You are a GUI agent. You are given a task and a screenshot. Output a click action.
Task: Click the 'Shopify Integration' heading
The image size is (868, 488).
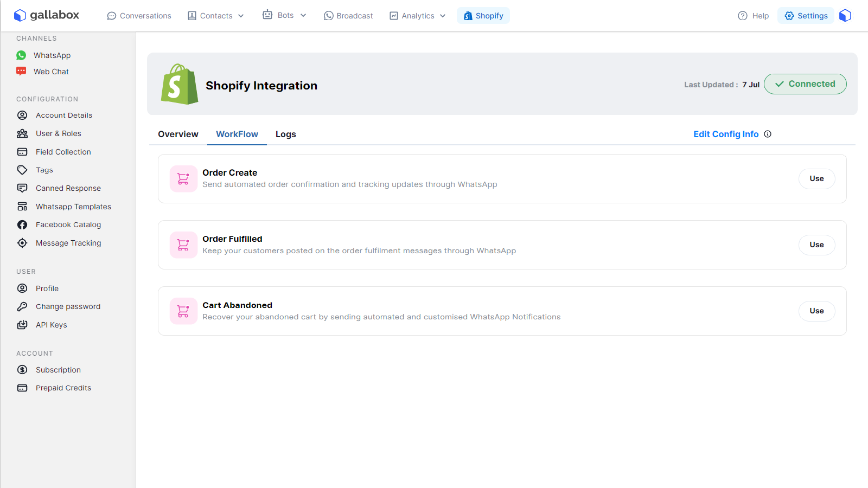point(261,85)
